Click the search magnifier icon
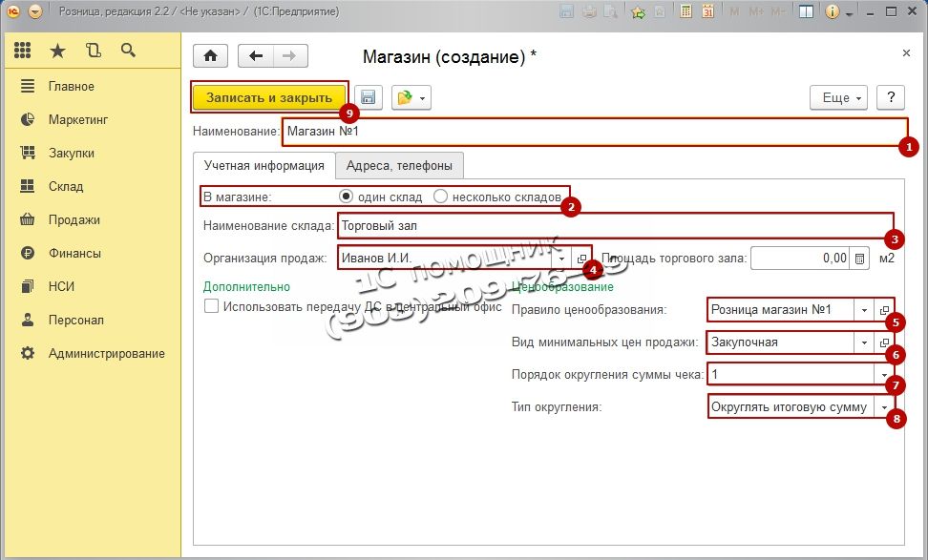The image size is (928, 560). 127,51
